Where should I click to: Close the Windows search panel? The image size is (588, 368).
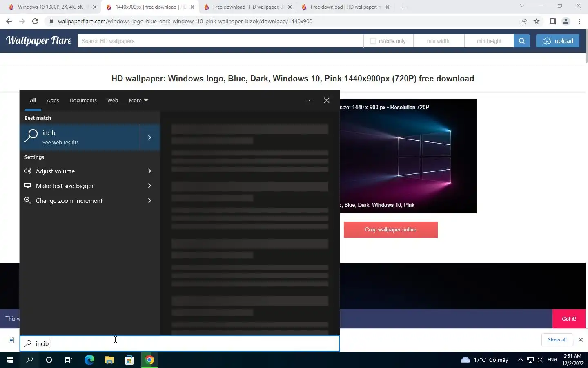(327, 100)
